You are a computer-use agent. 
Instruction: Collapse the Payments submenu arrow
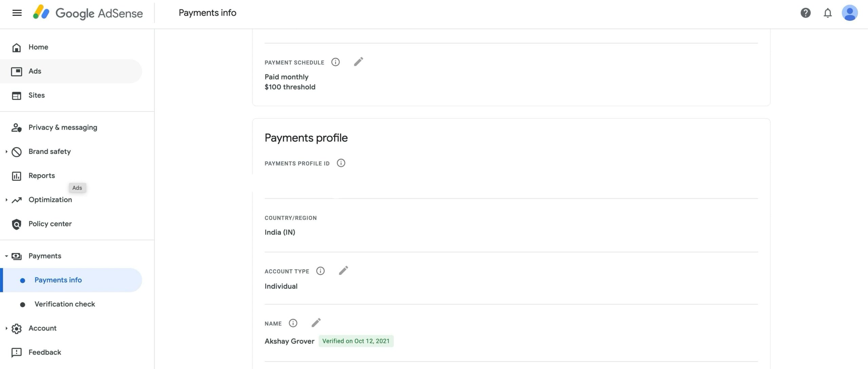(x=6, y=256)
